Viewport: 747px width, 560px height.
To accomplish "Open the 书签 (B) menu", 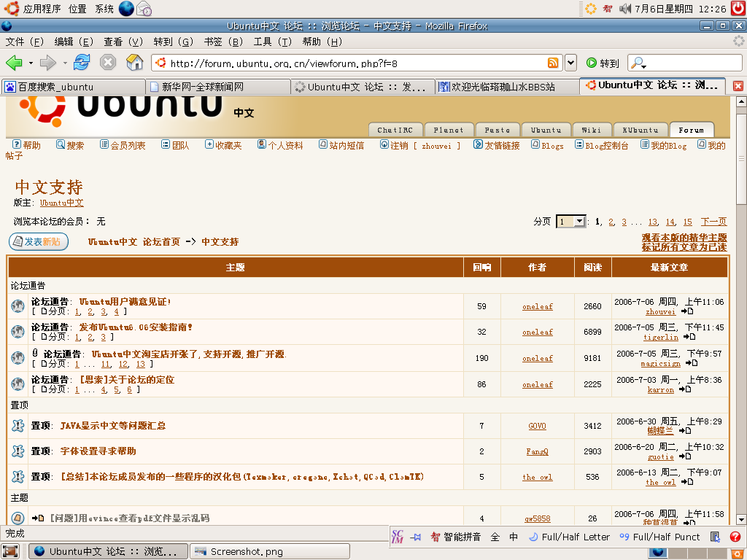I will pos(223,42).
